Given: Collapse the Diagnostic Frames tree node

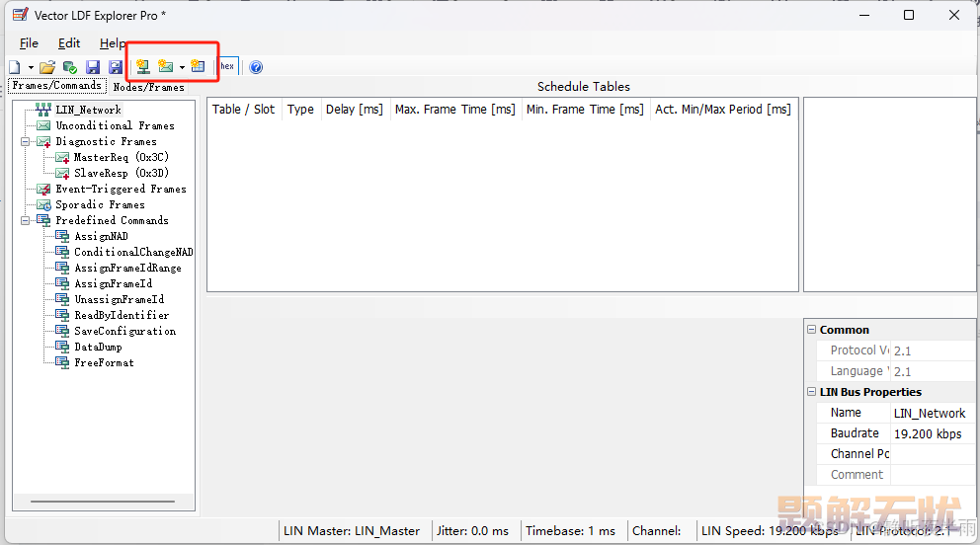Looking at the screenshot, I should click(26, 142).
